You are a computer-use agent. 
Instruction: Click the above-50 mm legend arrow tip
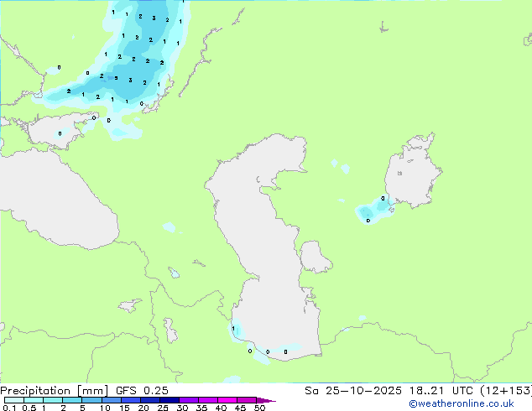(x=266, y=400)
